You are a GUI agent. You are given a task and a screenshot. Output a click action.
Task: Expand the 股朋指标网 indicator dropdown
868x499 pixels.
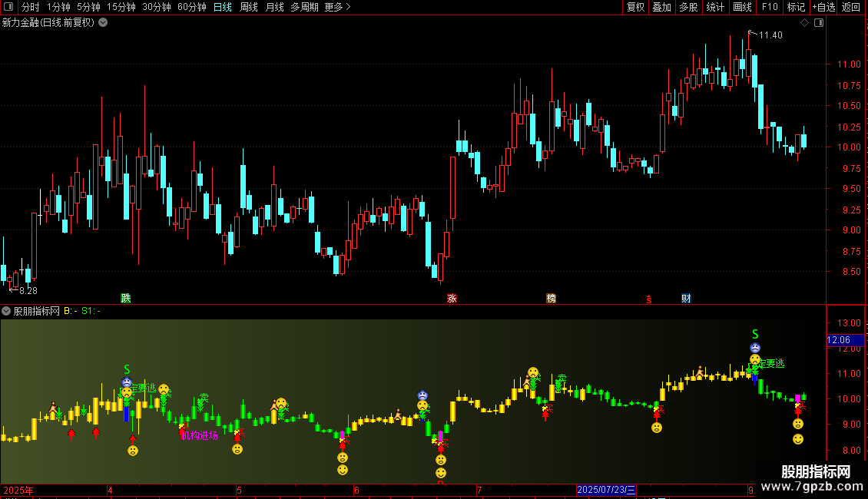pyautogui.click(x=6, y=311)
